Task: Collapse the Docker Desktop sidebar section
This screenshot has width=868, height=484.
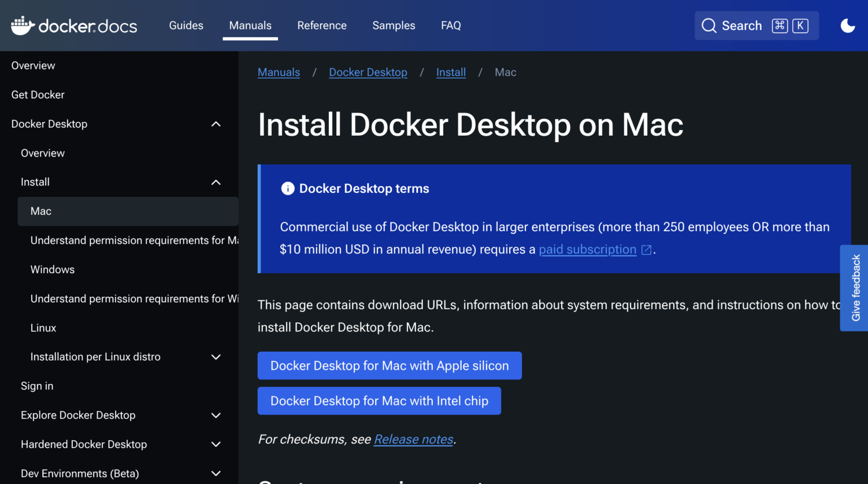Action: tap(216, 124)
